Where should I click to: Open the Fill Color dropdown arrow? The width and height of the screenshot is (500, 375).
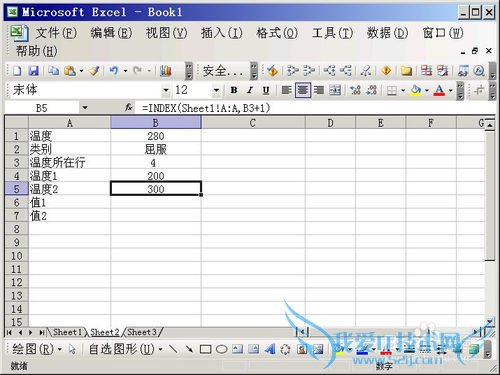(x=427, y=90)
